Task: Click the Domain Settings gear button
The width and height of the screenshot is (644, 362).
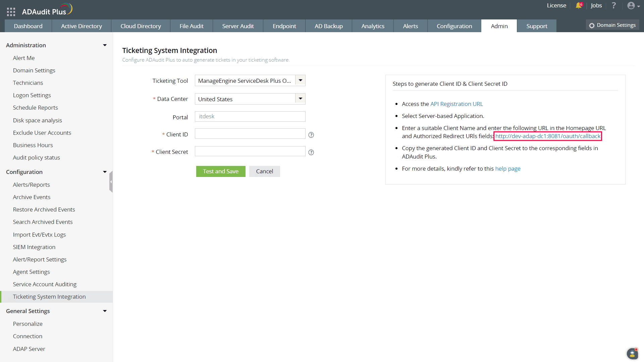Action: (x=612, y=25)
